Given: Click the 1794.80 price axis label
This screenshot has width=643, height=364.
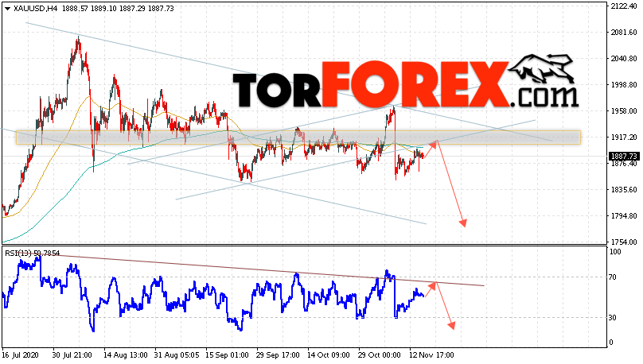Looking at the screenshot, I should coord(623,216).
